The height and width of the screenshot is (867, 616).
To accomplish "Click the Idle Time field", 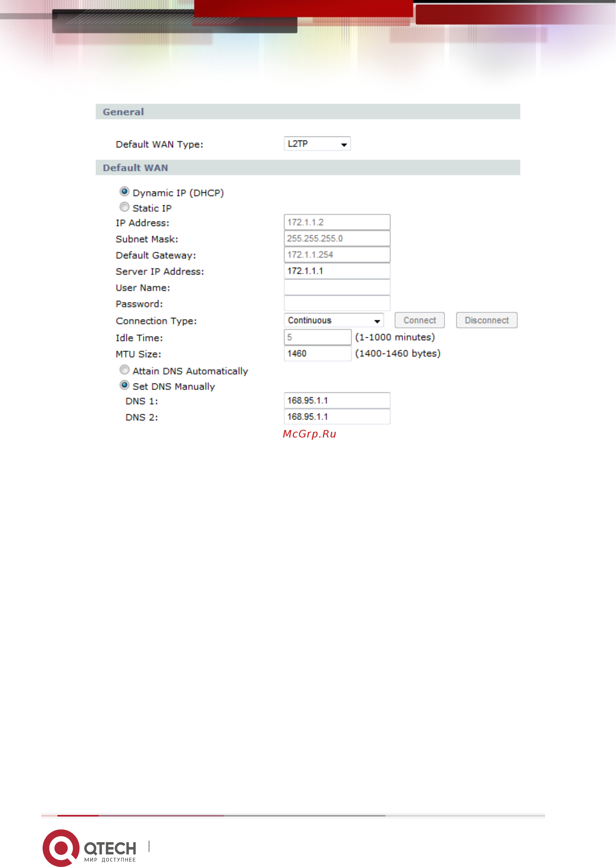I will click(318, 337).
